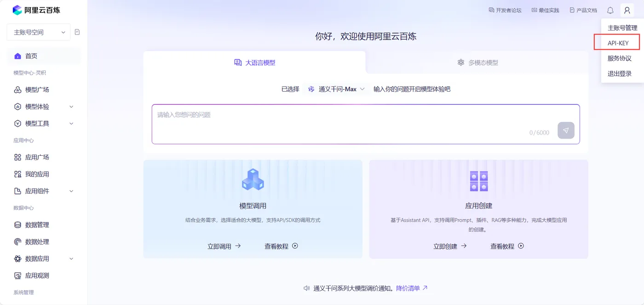Click play icon in 模型调用 card
644x305 pixels.
(x=295, y=246)
